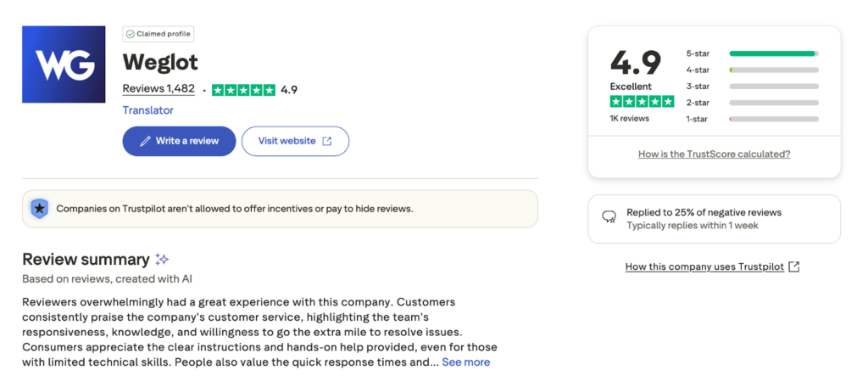
Task: Click the Claimed profile checkmark badge
Action: pyautogui.click(x=130, y=34)
